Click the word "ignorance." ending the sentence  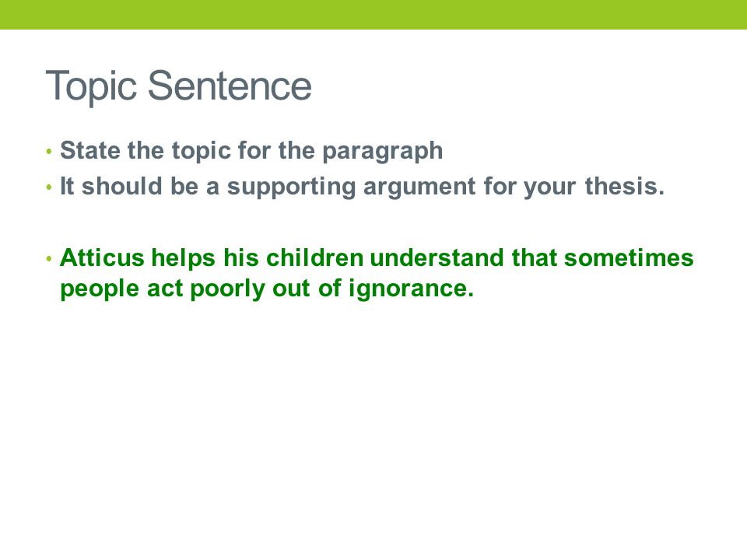coord(412,289)
